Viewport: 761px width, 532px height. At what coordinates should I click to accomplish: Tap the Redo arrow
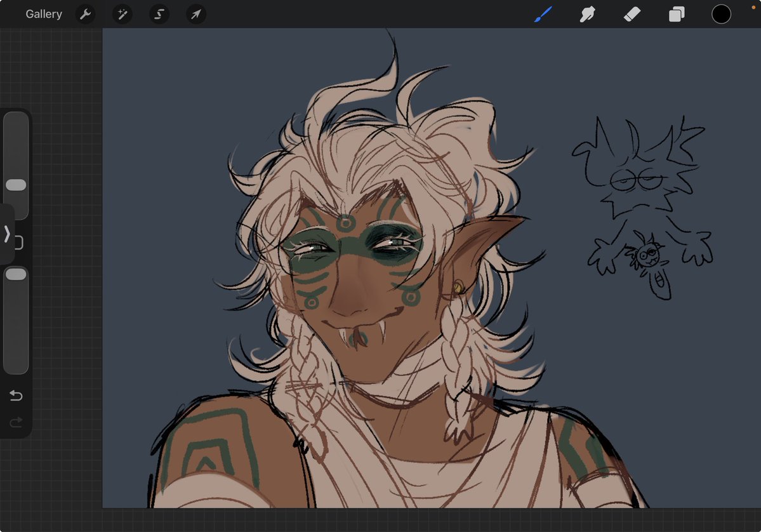(x=16, y=422)
